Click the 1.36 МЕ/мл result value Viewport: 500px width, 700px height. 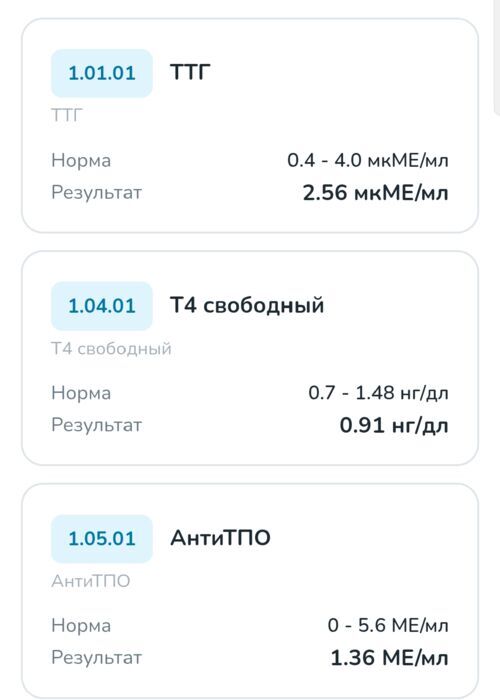(x=389, y=658)
